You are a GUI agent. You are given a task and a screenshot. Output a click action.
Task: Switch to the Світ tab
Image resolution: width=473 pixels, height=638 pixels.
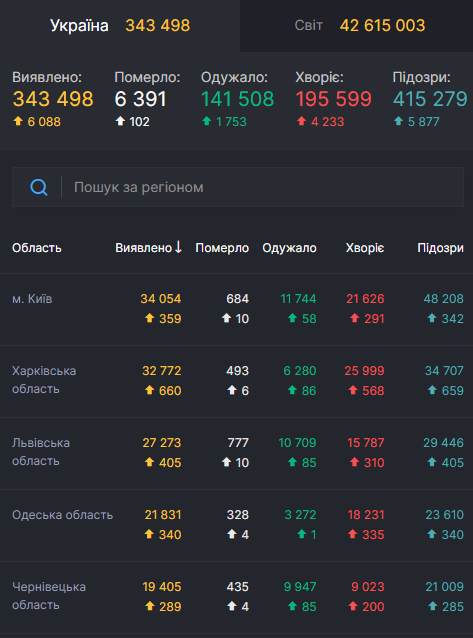click(357, 26)
